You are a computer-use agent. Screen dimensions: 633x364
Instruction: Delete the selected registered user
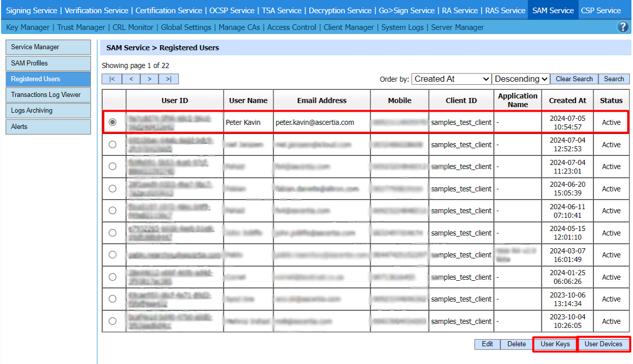coord(516,344)
